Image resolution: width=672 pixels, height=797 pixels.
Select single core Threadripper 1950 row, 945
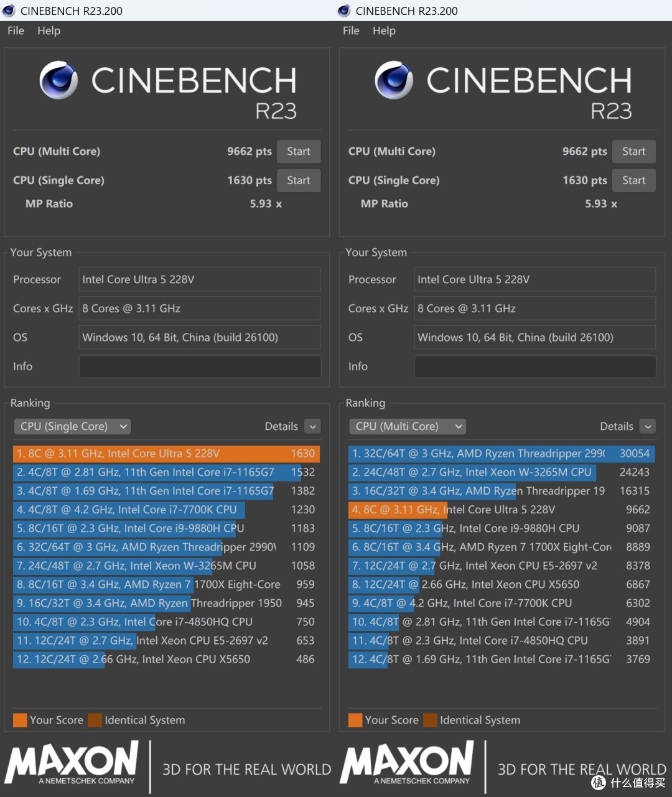(166, 603)
